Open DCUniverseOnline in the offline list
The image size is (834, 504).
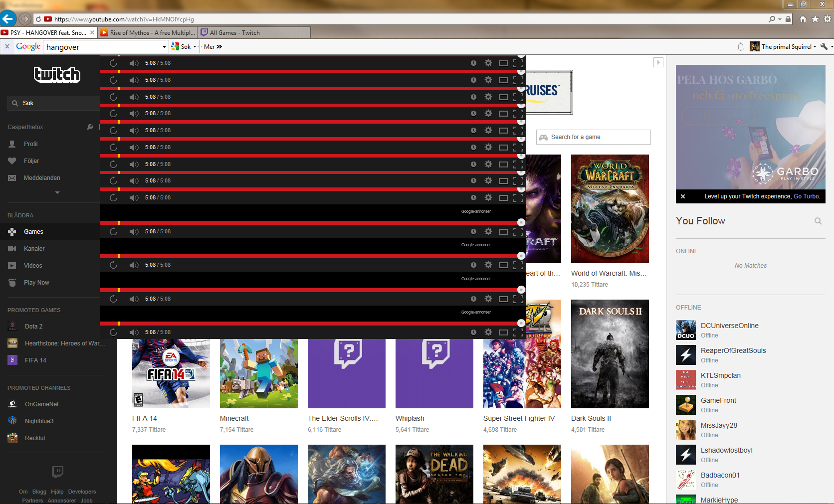coord(729,326)
